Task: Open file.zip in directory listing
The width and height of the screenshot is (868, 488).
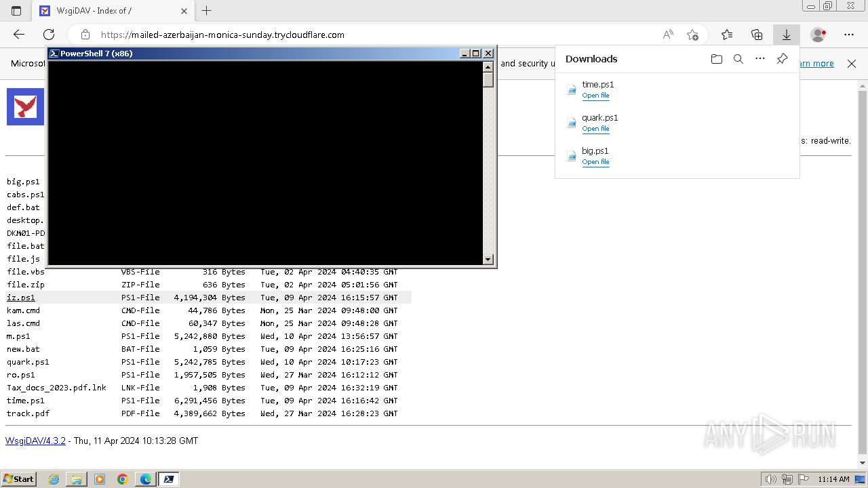Action: point(26,285)
